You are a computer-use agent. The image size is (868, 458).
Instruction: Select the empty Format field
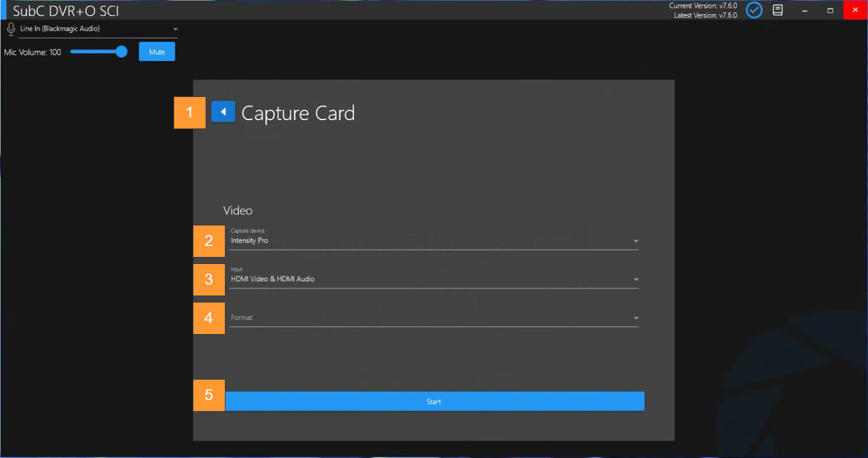(x=434, y=318)
